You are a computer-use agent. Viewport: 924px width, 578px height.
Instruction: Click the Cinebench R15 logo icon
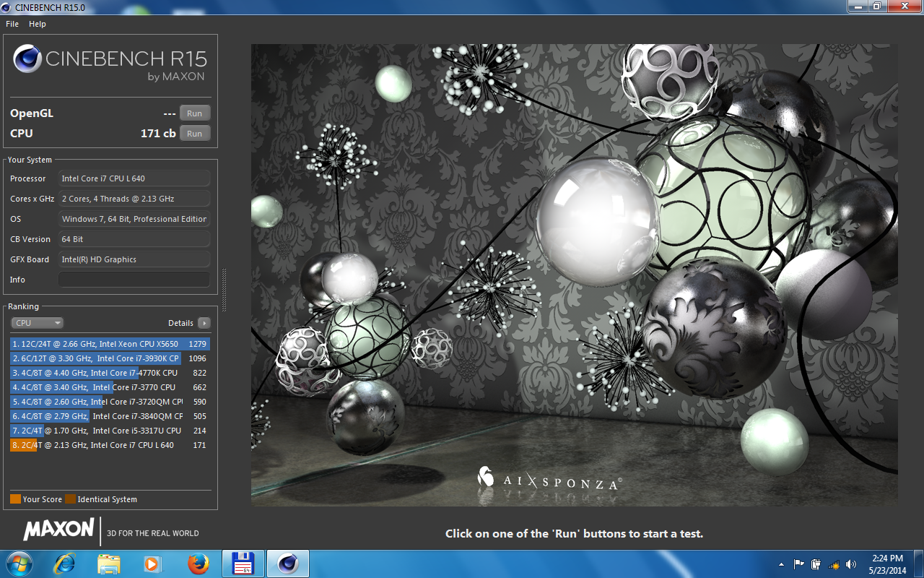click(27, 59)
